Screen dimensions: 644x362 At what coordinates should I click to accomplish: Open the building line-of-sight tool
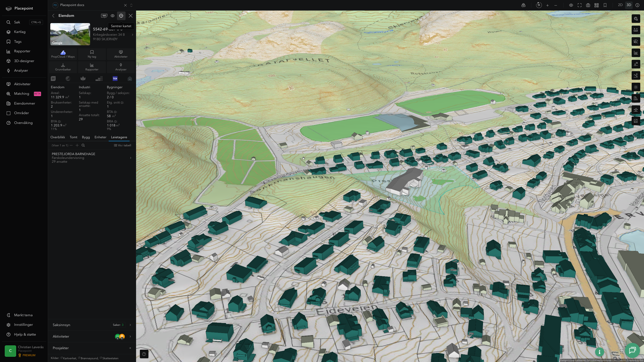pos(636,110)
